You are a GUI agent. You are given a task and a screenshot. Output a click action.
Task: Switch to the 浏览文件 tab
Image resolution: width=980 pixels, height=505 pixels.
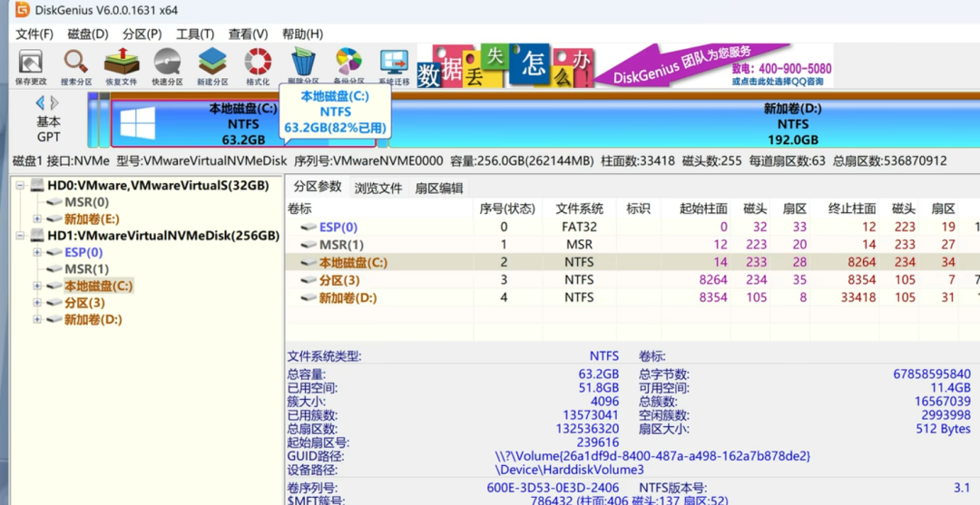[377, 189]
